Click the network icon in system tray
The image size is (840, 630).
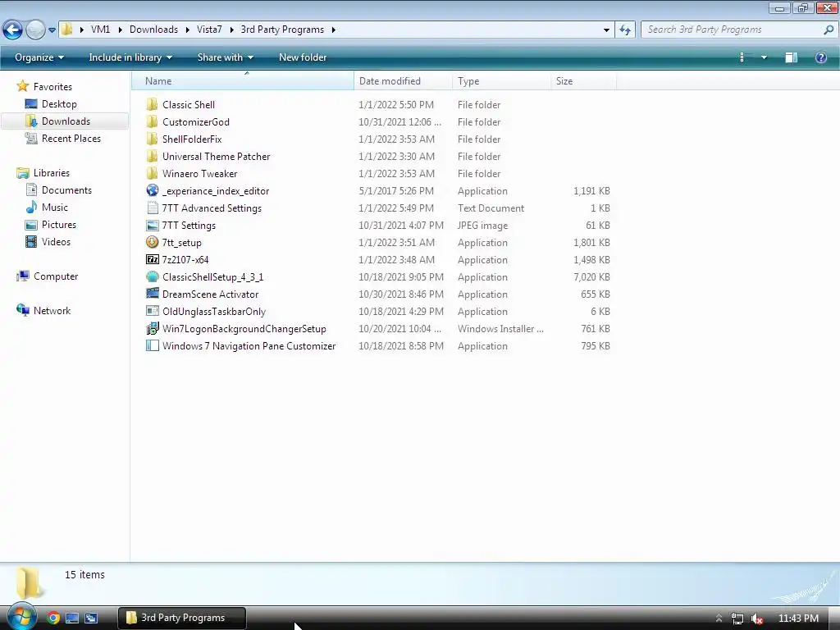tap(737, 619)
